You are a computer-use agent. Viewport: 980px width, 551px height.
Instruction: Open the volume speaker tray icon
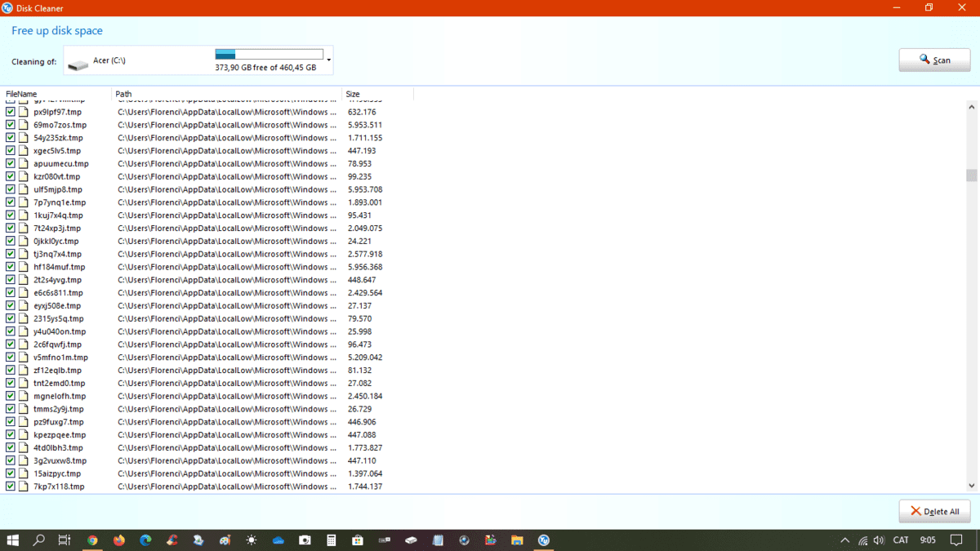(x=879, y=540)
